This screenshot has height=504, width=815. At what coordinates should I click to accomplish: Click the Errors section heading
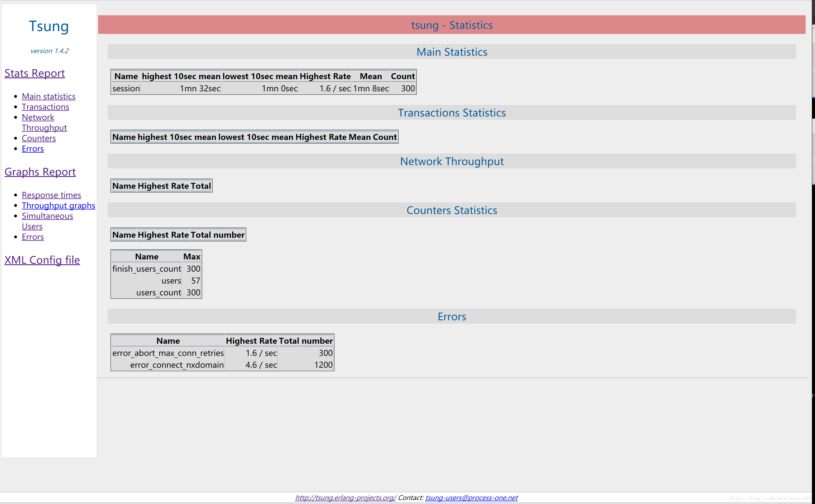tap(452, 316)
